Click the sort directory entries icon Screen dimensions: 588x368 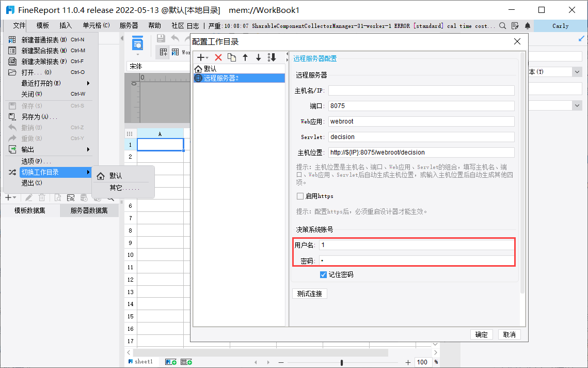[x=272, y=57]
